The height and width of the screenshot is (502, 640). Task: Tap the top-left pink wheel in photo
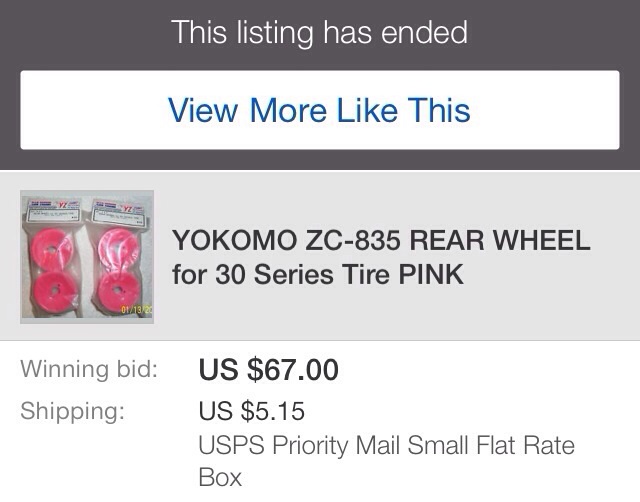52,248
